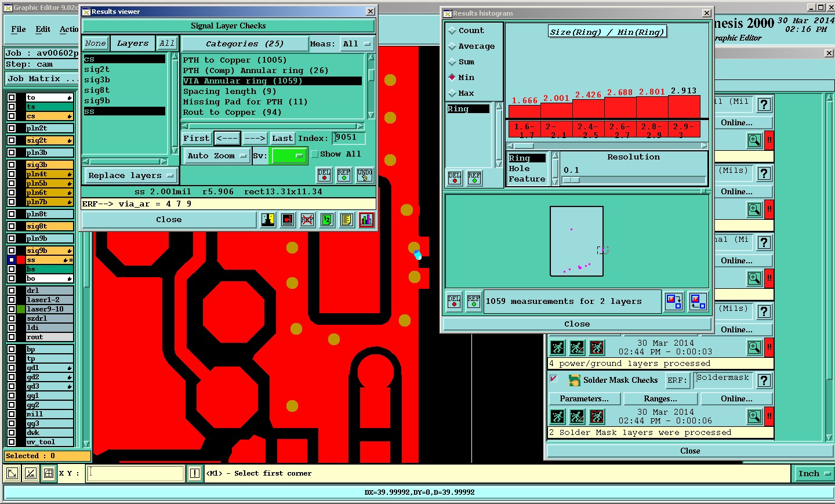Go to next result with ---> button
Viewport: 835px width, 504px height.
[255, 138]
